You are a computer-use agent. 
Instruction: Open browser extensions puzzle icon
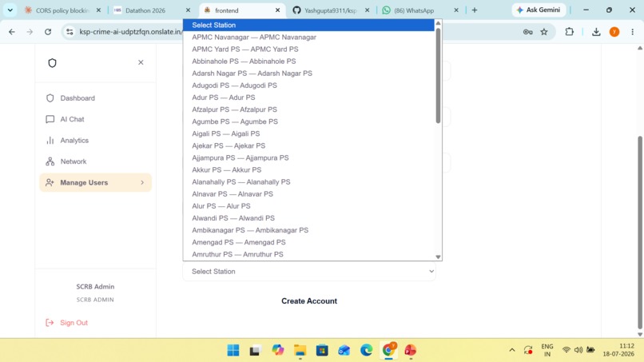[569, 32]
